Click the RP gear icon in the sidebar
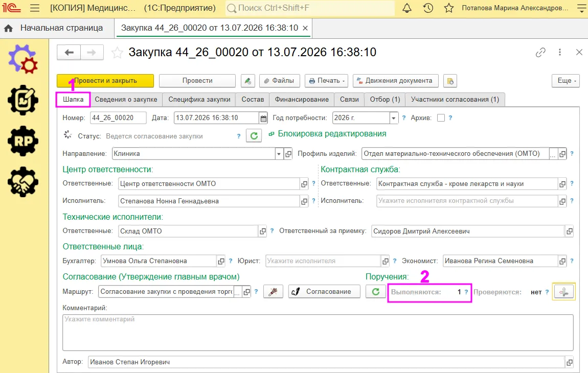588x373 pixels. tap(23, 141)
